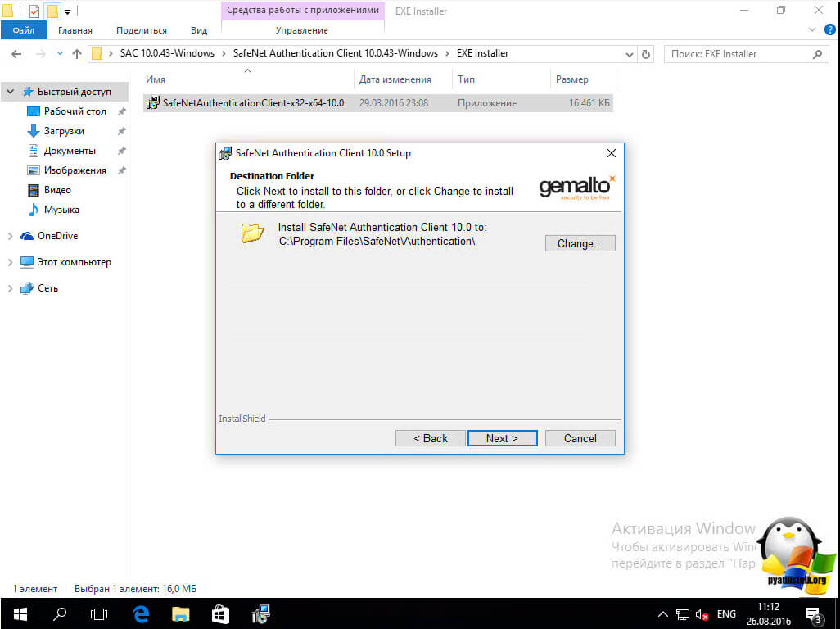The height and width of the screenshot is (629, 840).
Task: Open Документы in the navigation pane
Action: (x=70, y=151)
